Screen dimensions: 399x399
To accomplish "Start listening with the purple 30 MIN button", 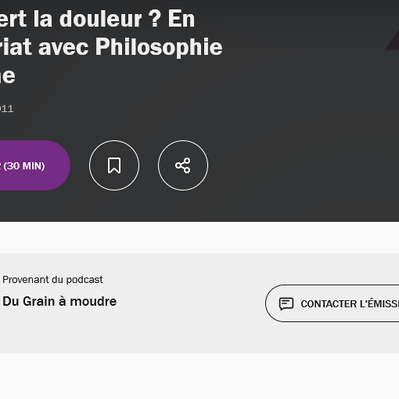I will [33, 165].
